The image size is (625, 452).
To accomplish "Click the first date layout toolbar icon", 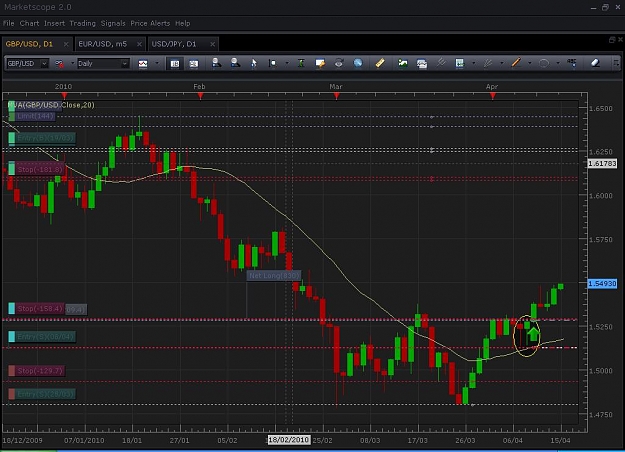I will pos(175,63).
